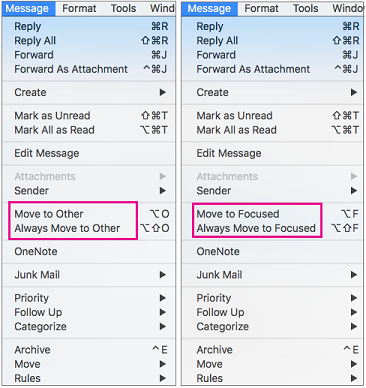Open Follow Up submenu in left menu
This screenshot has height=388, width=366.
pos(89,312)
